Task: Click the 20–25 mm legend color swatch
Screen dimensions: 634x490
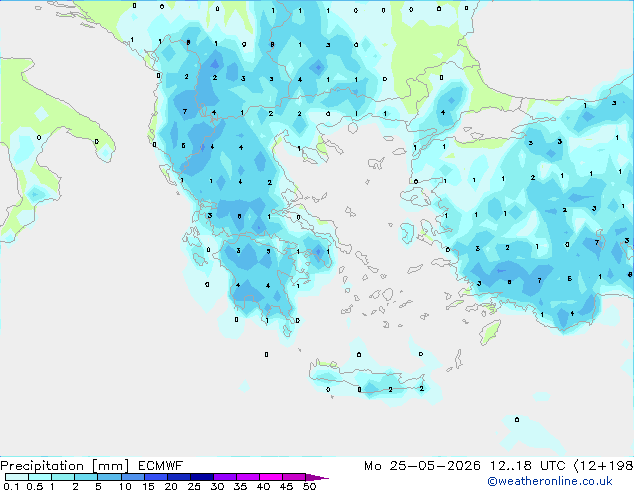Action: (x=179, y=477)
